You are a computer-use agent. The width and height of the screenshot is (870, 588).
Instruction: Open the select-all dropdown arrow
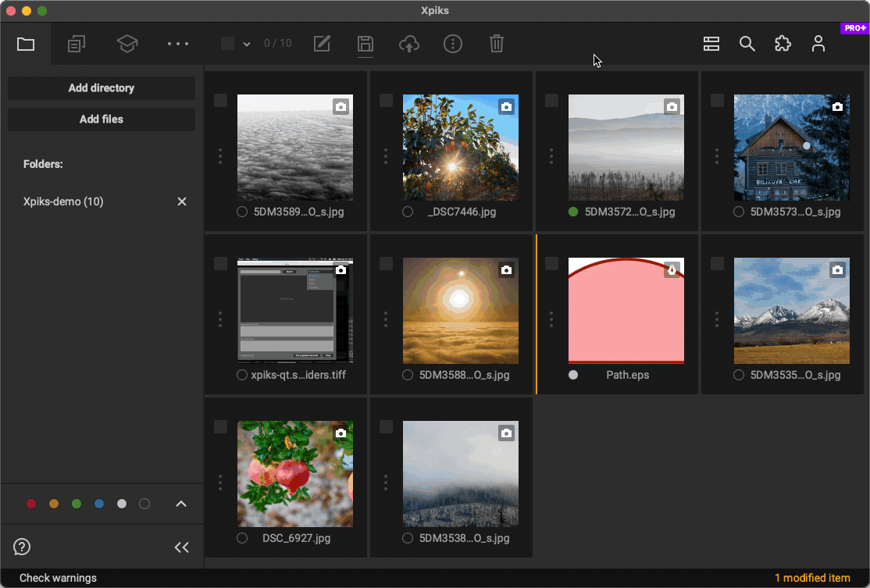click(247, 44)
